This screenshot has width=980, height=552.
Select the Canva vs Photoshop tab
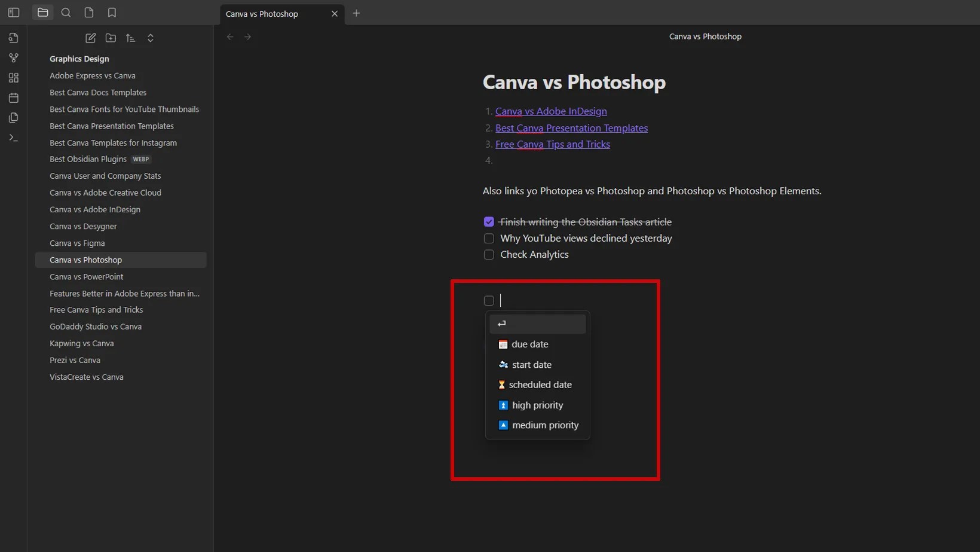tap(281, 14)
